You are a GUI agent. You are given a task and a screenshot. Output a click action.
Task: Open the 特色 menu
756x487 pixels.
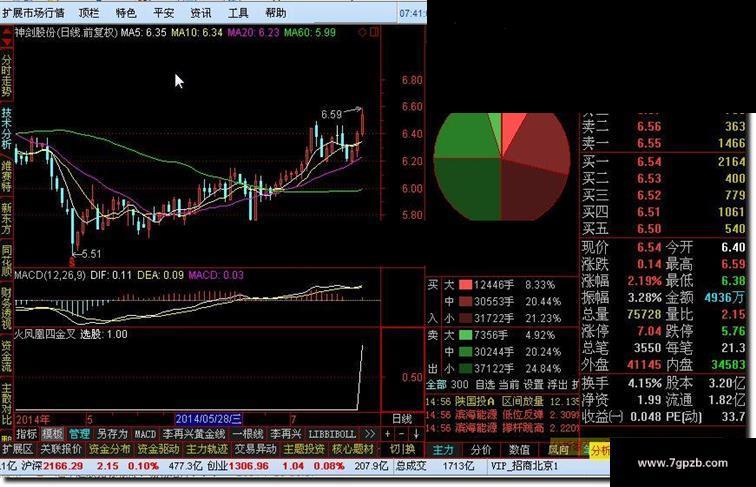(x=126, y=13)
